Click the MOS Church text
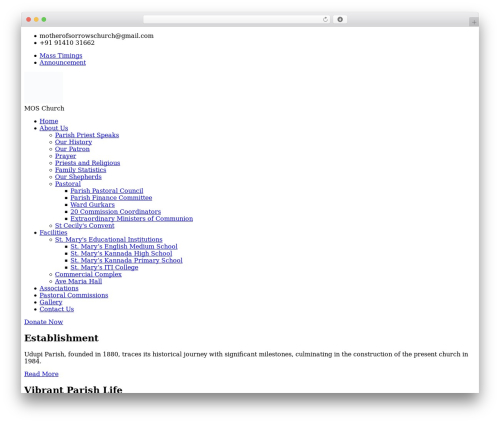 click(44, 109)
